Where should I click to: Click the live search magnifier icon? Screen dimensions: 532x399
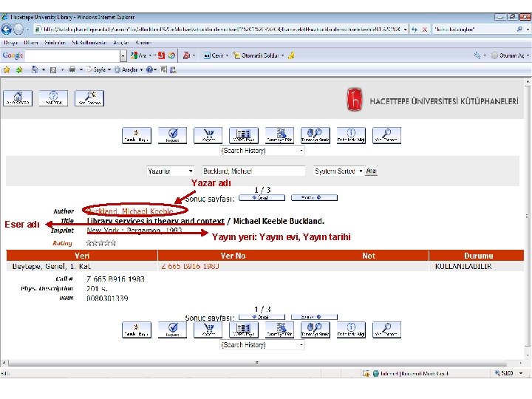click(x=519, y=30)
